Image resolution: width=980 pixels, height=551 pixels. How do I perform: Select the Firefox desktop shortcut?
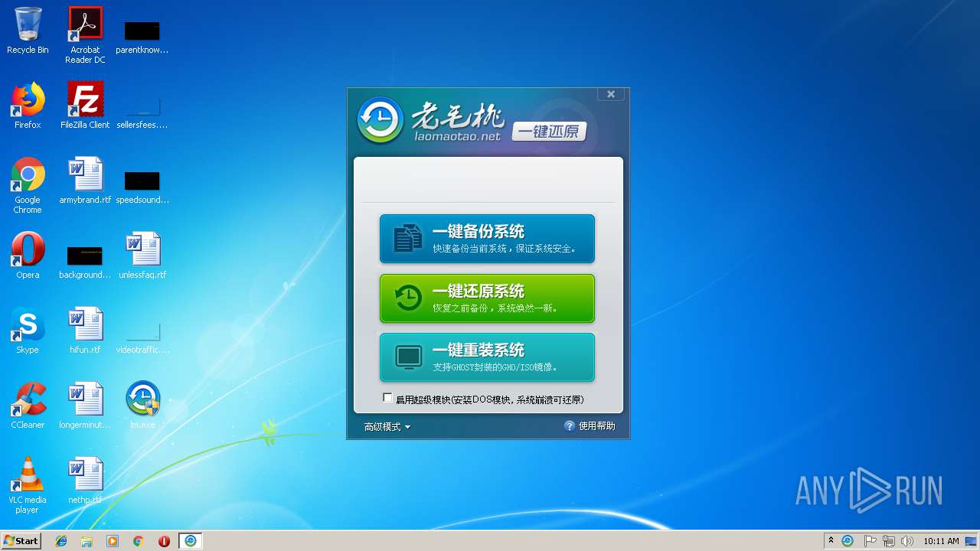(x=28, y=106)
